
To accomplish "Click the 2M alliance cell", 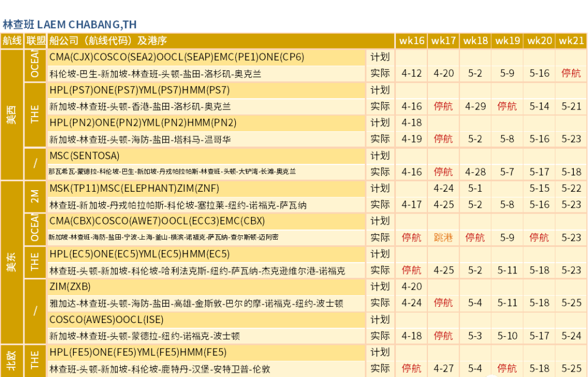I will click(35, 197).
